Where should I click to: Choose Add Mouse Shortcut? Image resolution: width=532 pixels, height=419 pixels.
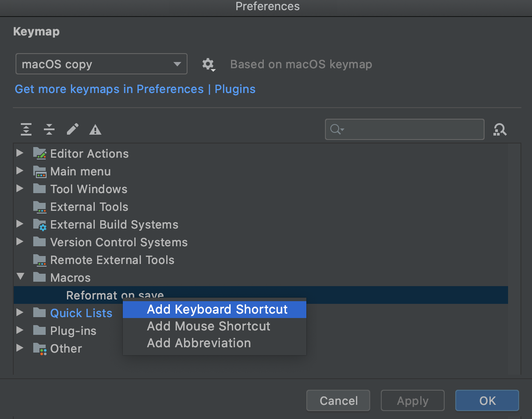point(208,326)
